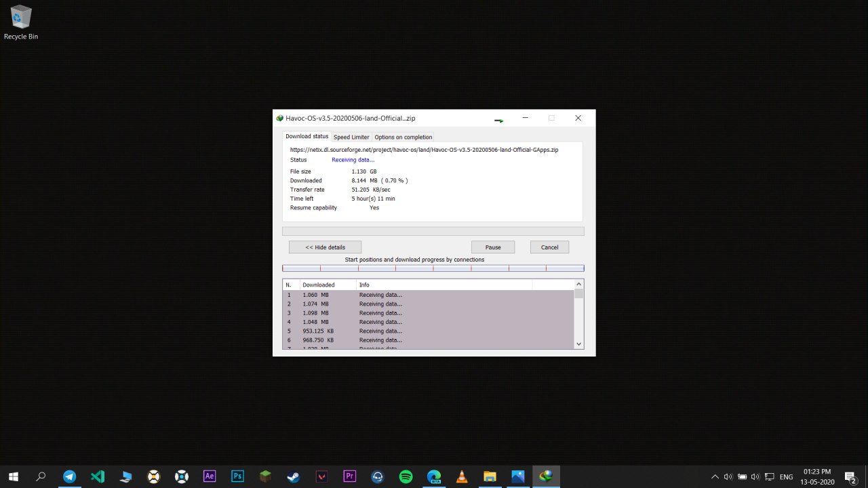
Task: Click the time left 5 hour(s) 11 min
Action: [373, 199]
